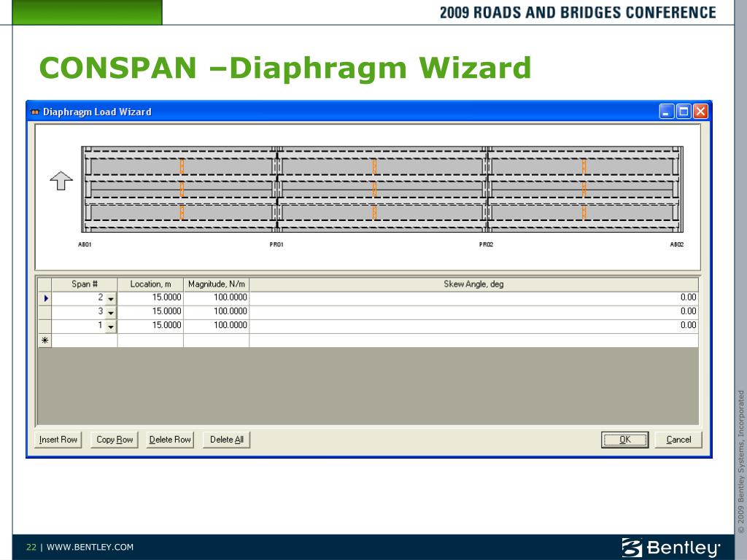Viewport: 747px width, 560px height.
Task: Click the upward direction arrow icon
Action: 61,181
